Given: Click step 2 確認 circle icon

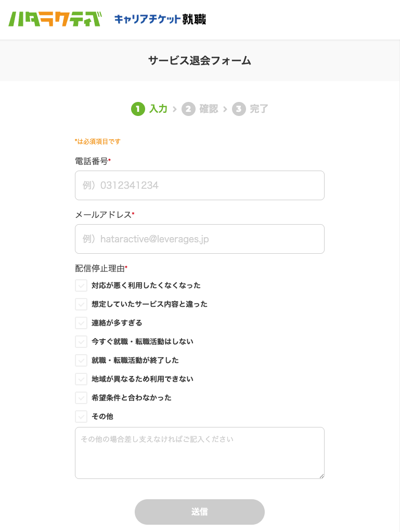Looking at the screenshot, I should 188,109.
